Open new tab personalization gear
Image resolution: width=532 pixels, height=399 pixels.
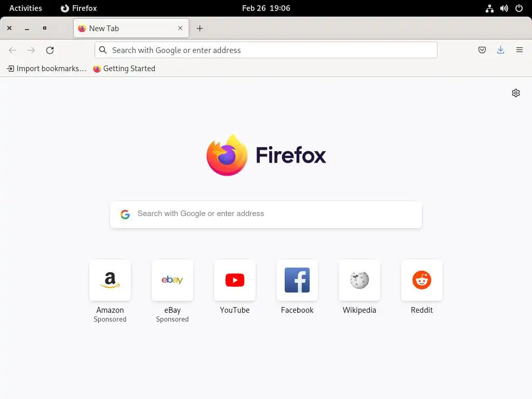tap(516, 93)
